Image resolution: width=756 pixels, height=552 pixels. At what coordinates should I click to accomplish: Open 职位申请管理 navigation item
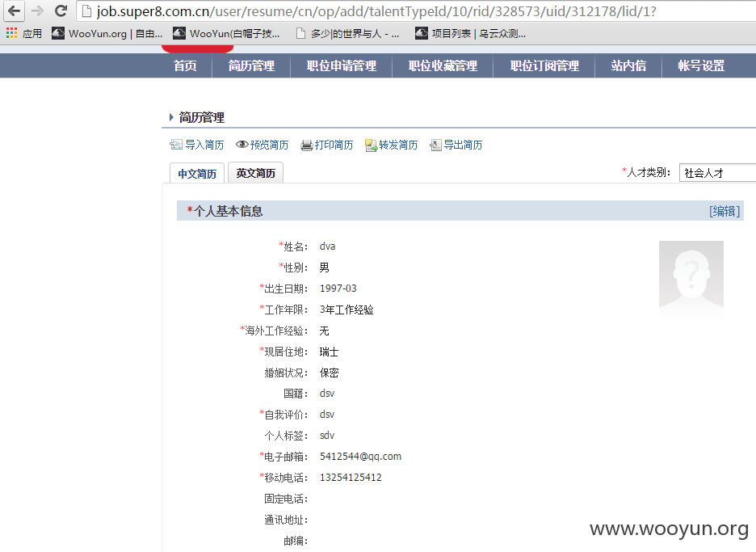coord(342,65)
